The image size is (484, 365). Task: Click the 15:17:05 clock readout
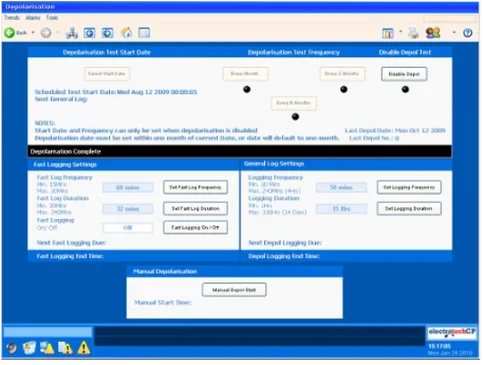pos(439,346)
